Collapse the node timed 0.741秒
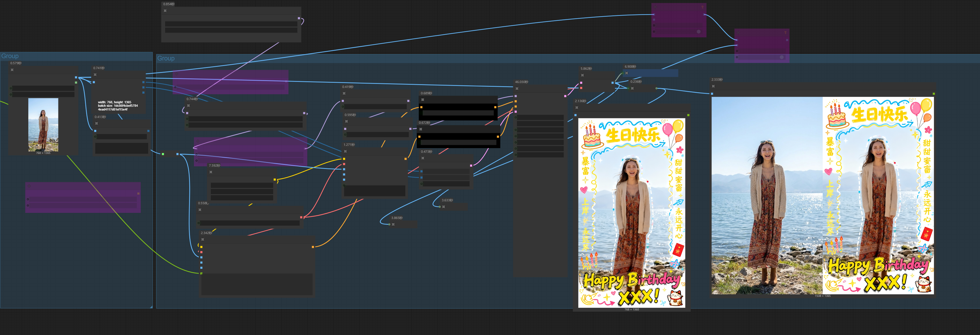This screenshot has height=335, width=980. coord(95,75)
